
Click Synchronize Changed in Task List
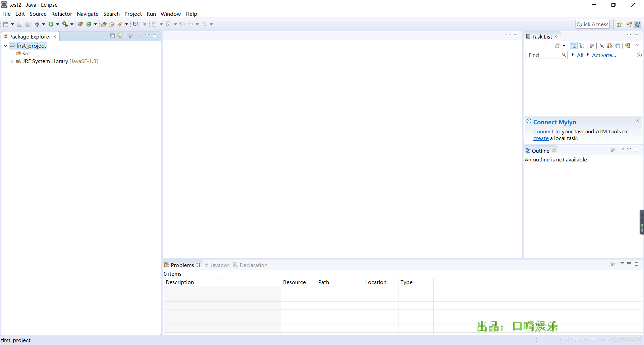click(628, 46)
